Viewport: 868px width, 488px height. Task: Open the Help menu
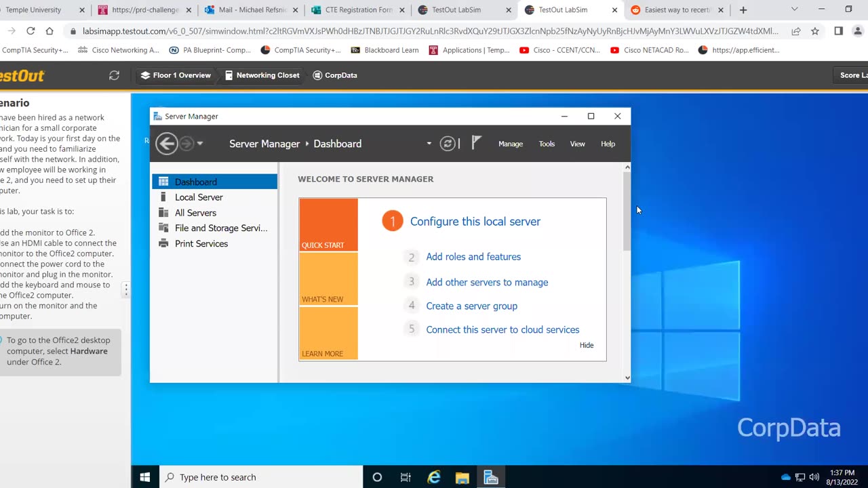[608, 144]
